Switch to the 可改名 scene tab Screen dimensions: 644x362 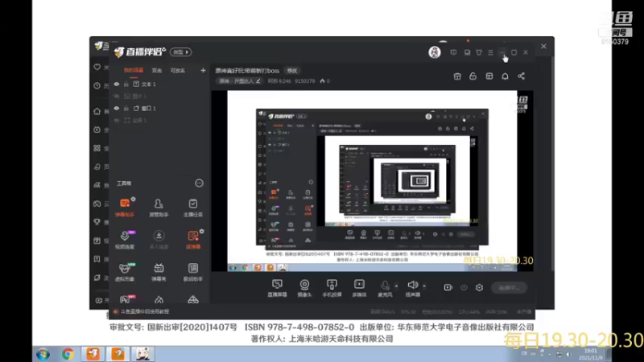(x=177, y=71)
